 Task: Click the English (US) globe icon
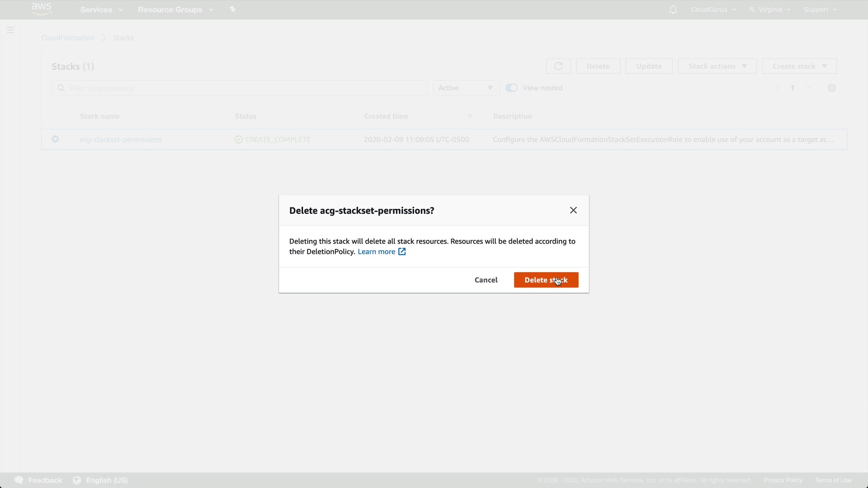pos(77,480)
